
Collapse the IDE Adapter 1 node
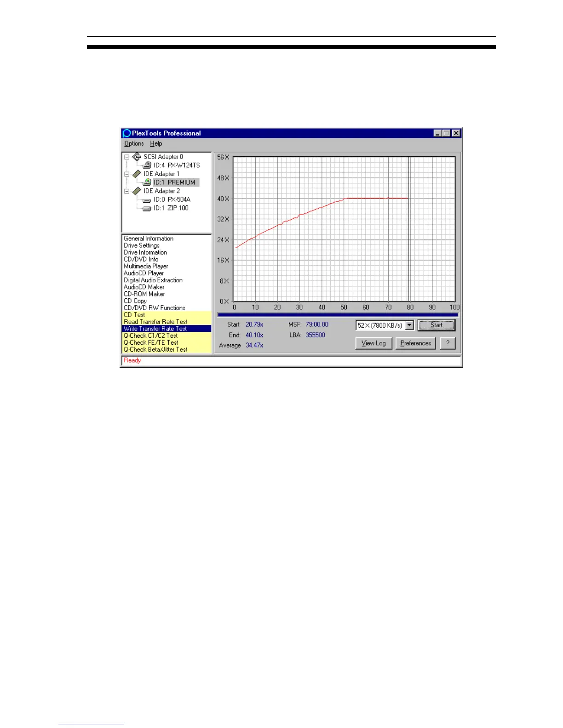[x=127, y=174]
